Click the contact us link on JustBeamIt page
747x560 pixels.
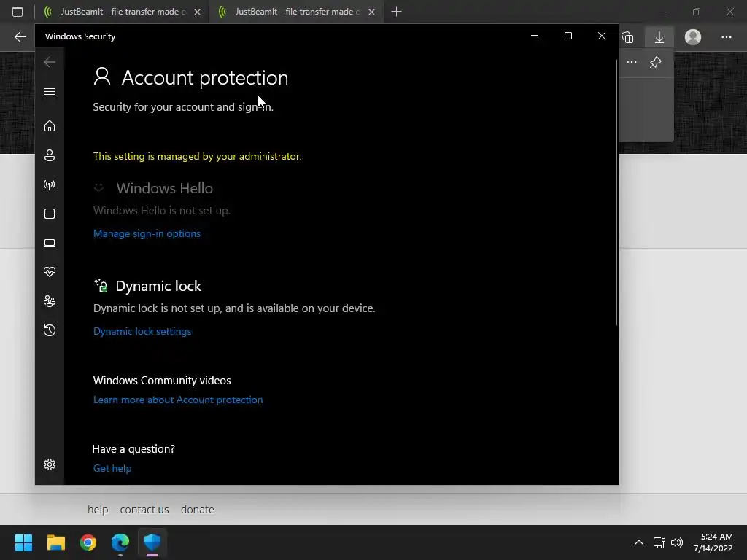144,510
